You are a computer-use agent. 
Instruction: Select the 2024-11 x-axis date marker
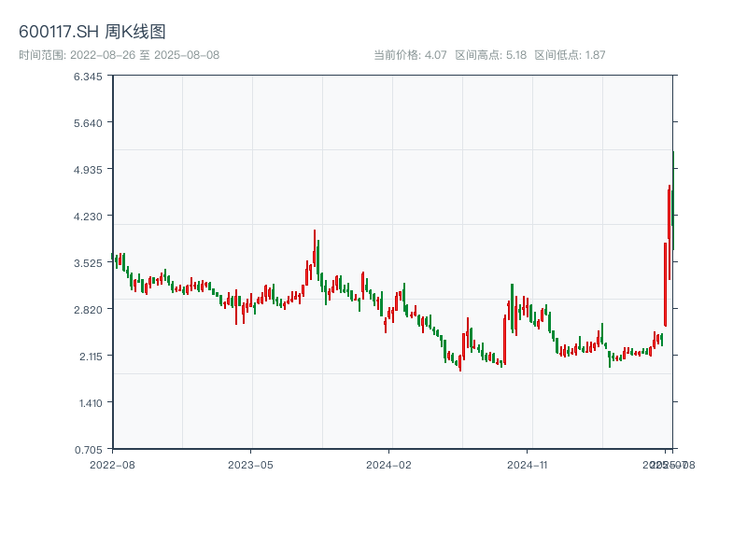pos(529,464)
